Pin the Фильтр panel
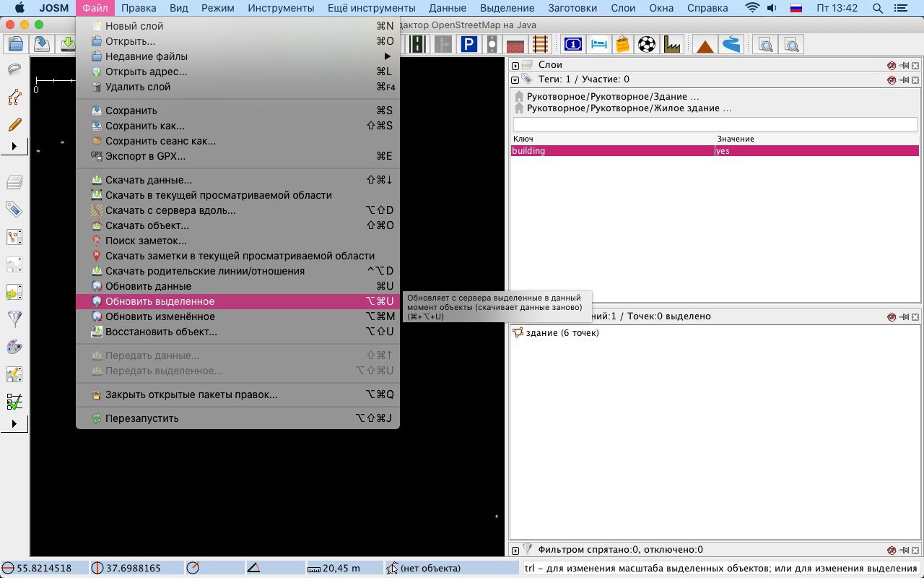 (904, 550)
